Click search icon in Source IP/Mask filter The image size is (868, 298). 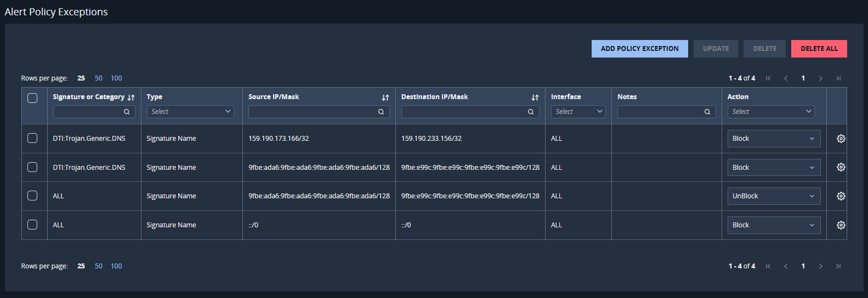pos(381,112)
